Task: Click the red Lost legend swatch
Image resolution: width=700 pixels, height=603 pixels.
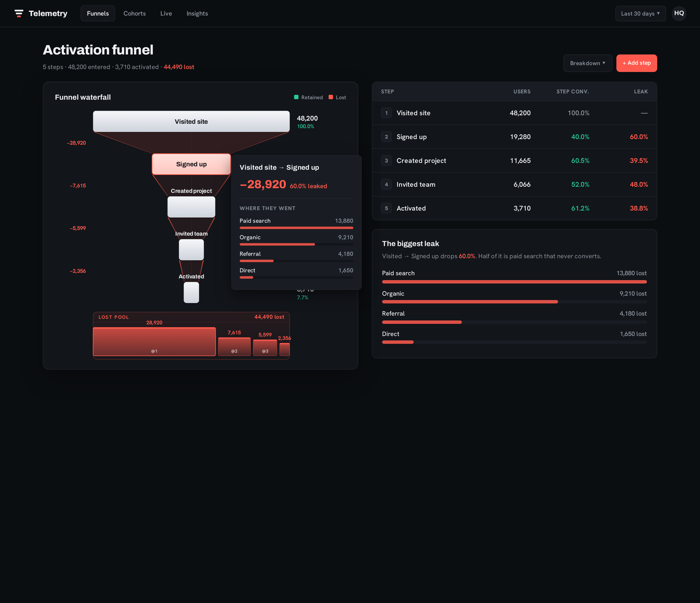Action: point(331,97)
